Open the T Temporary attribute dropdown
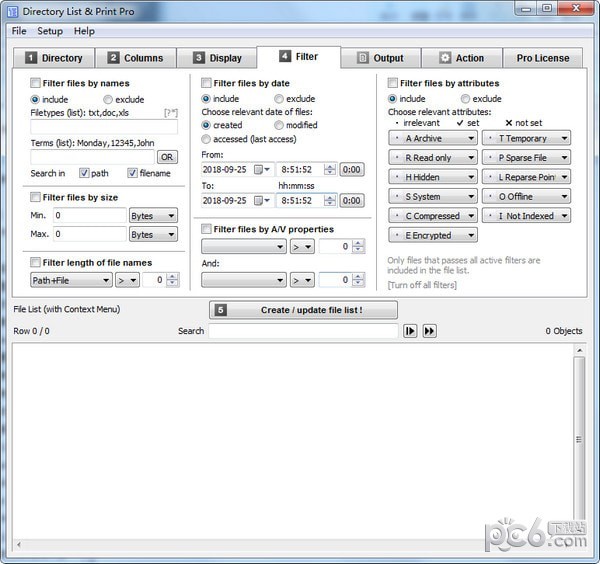The image size is (600, 564). coord(526,138)
